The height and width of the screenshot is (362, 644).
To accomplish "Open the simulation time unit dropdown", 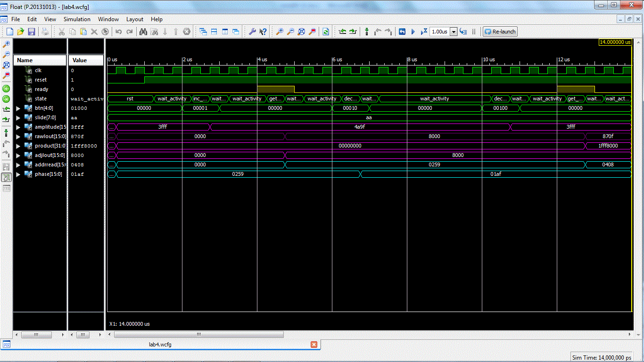I will 454,32.
